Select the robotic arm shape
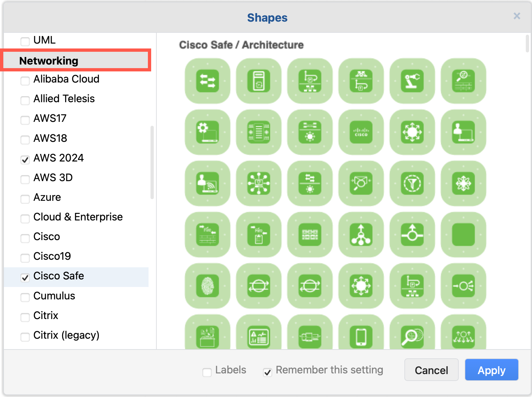The width and height of the screenshot is (532, 397). pyautogui.click(x=412, y=81)
